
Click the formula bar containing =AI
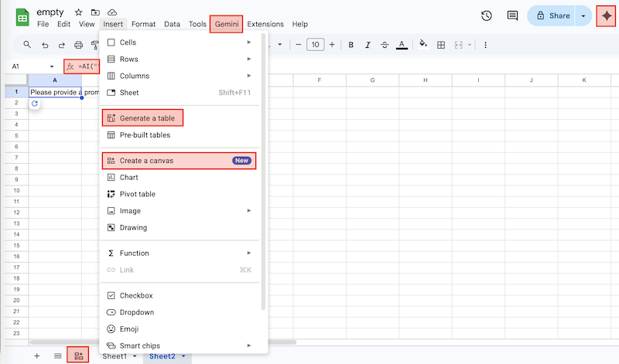(82, 66)
